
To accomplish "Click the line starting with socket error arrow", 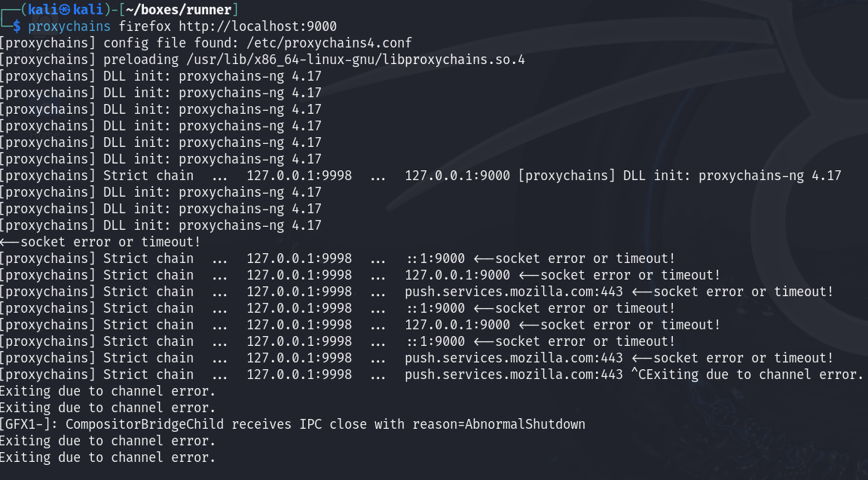I will tap(100, 242).
